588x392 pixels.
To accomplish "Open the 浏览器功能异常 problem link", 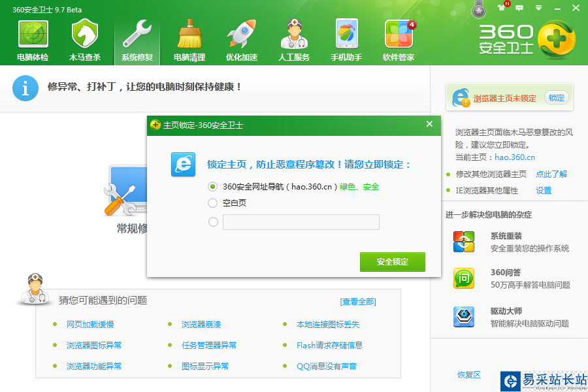I will [94, 366].
